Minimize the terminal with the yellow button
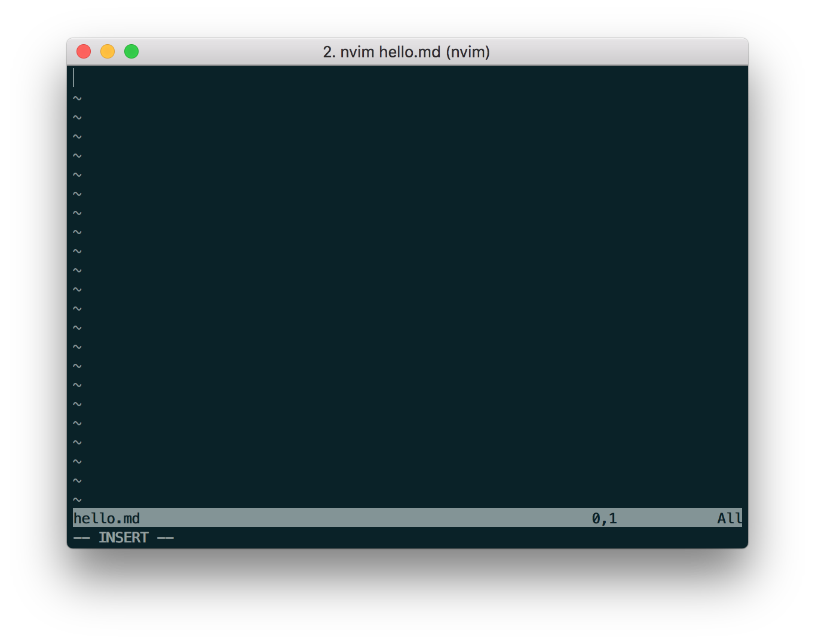815x644 pixels. click(x=108, y=52)
